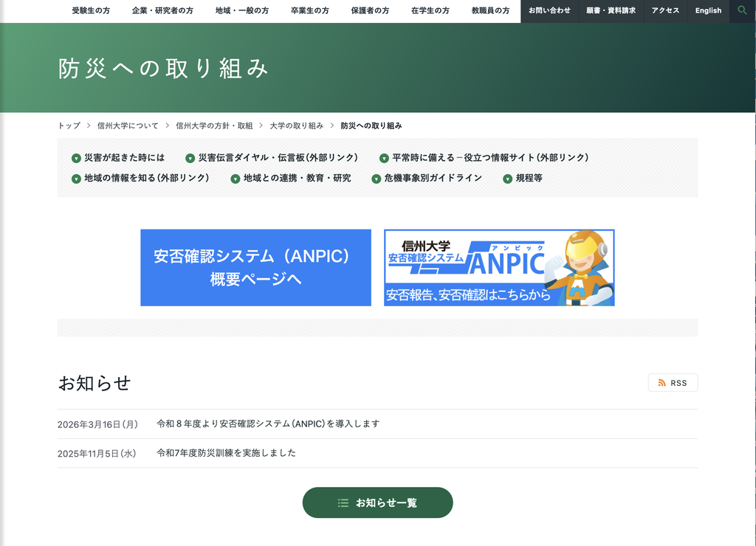Screen dimensions: 756x546
Task: Click green arrow icon beside 地域の情報を知る
Action: pyautogui.click(x=76, y=179)
